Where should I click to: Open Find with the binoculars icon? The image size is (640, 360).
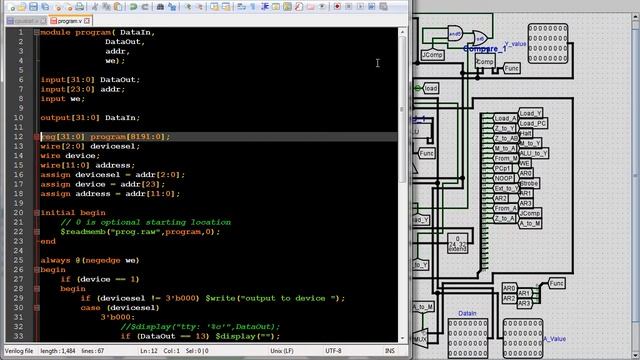(160, 7)
